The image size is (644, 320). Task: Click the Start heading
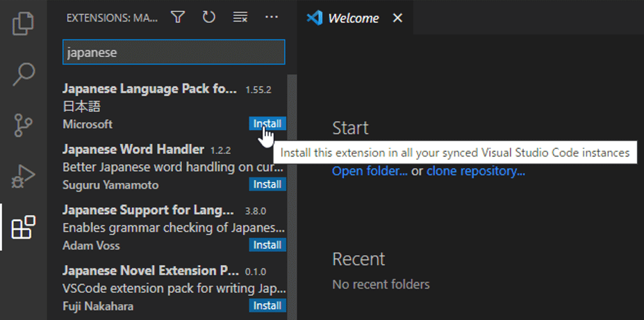click(350, 128)
